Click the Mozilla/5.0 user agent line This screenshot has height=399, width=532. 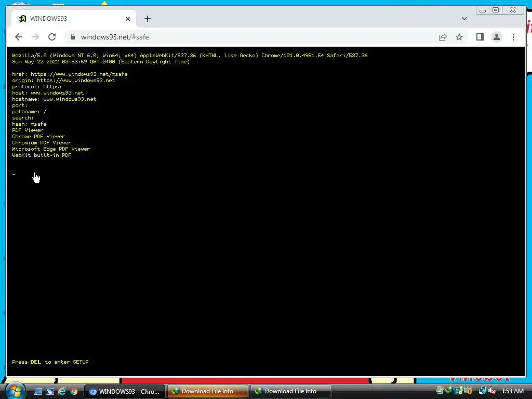tap(190, 55)
